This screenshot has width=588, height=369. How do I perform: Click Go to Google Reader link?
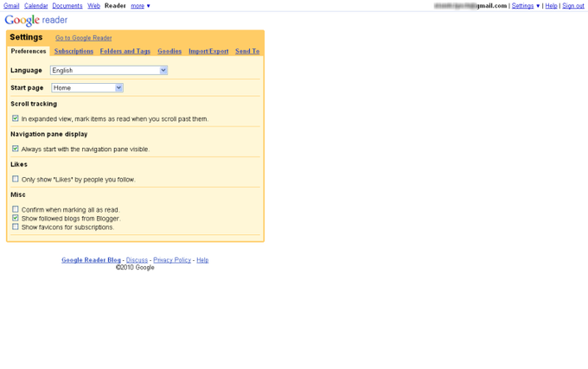(84, 38)
